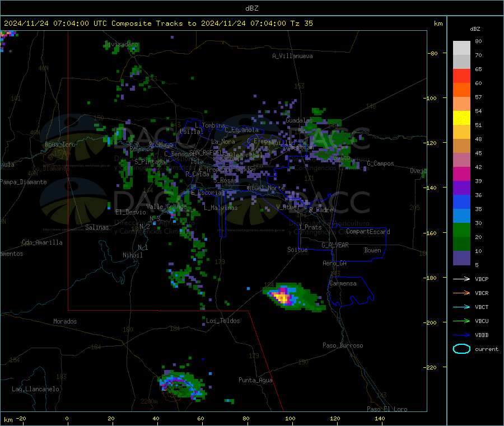Click the J_Prats label

[310, 227]
